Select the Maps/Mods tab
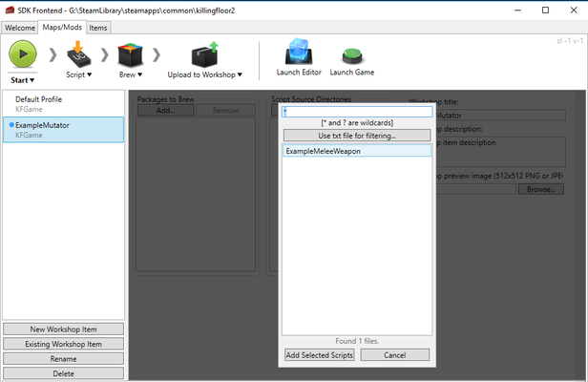588x382 pixels. [62, 27]
